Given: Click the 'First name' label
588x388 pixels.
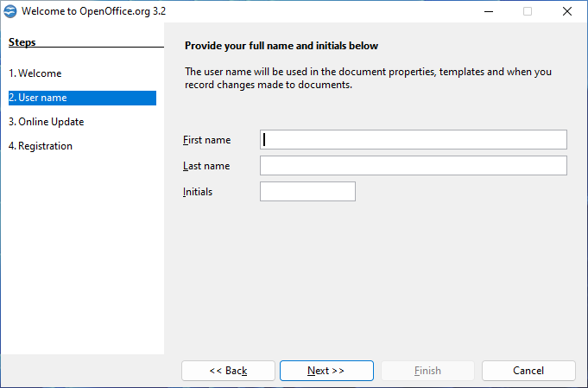Looking at the screenshot, I should click(x=206, y=140).
